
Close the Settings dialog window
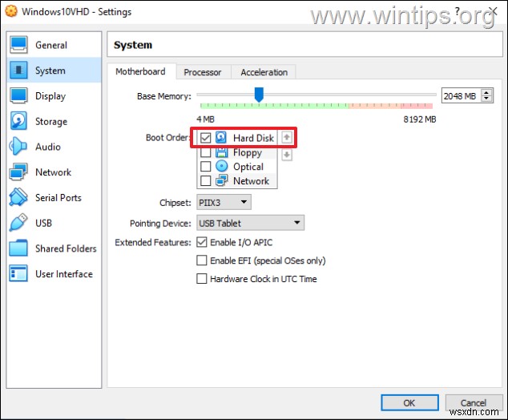(x=494, y=11)
